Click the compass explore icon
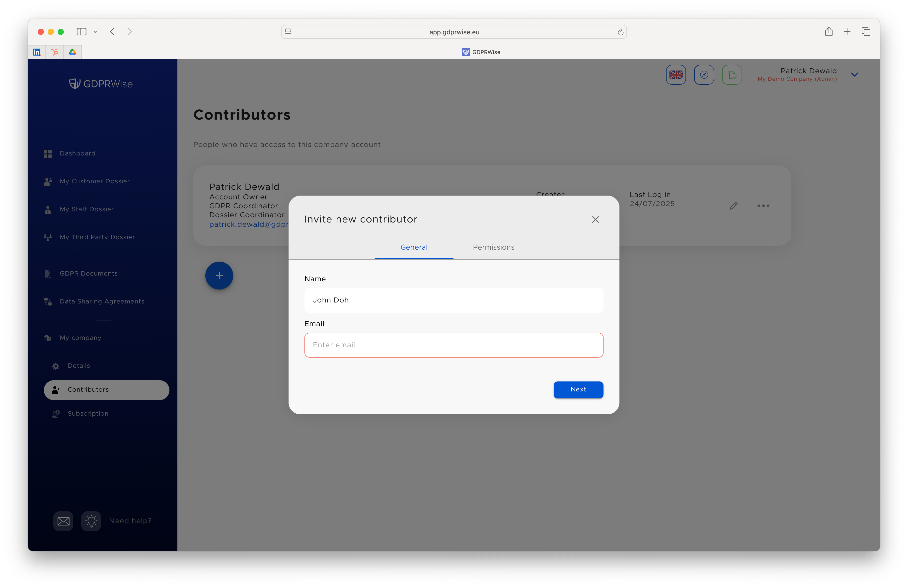 point(704,74)
